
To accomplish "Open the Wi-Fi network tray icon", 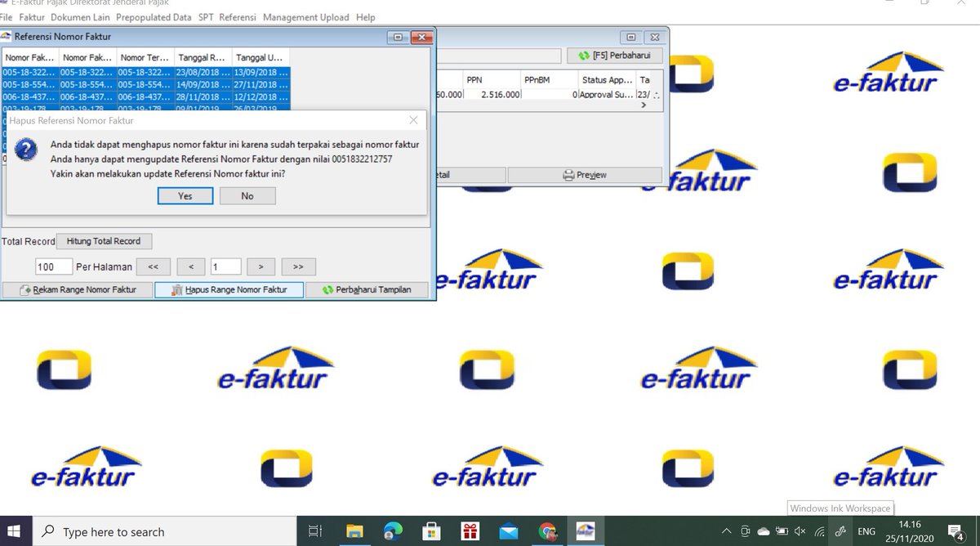I will pos(820,531).
